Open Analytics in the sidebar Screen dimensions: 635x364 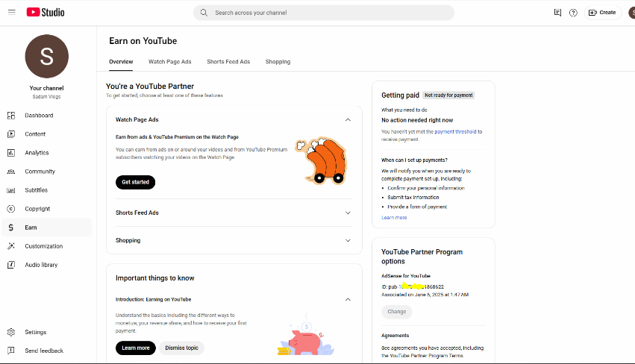click(x=46, y=153)
